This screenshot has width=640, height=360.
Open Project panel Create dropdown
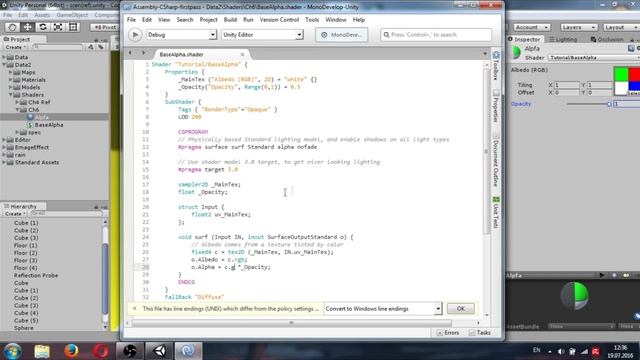tap(16, 47)
